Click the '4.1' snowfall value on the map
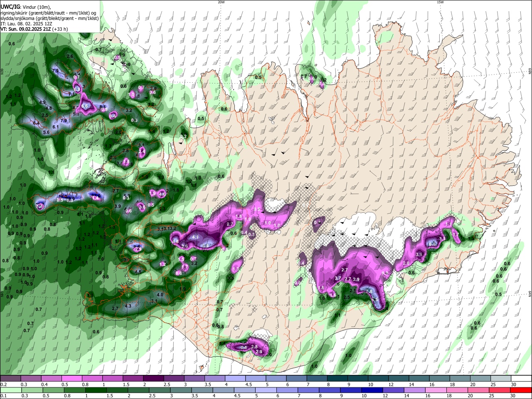Screen dimensions: 532x399 click(x=196, y=237)
